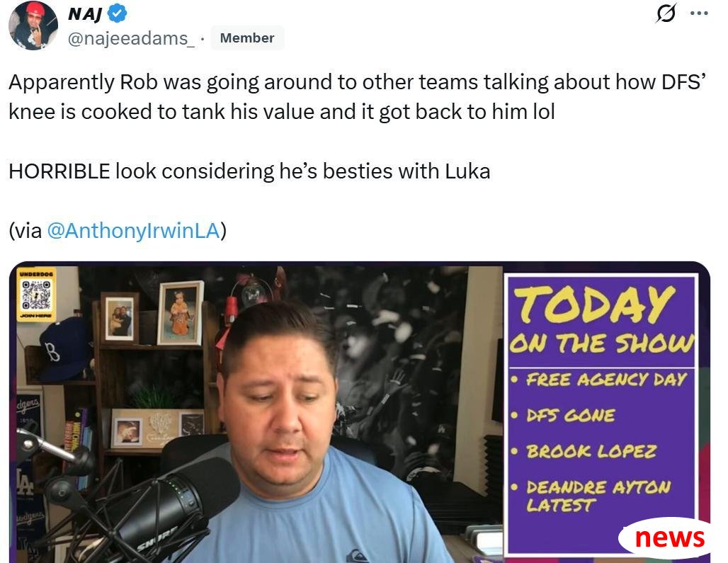This screenshot has height=563, width=728.
Task: Open NAJ's profile avatar picture
Action: (33, 25)
